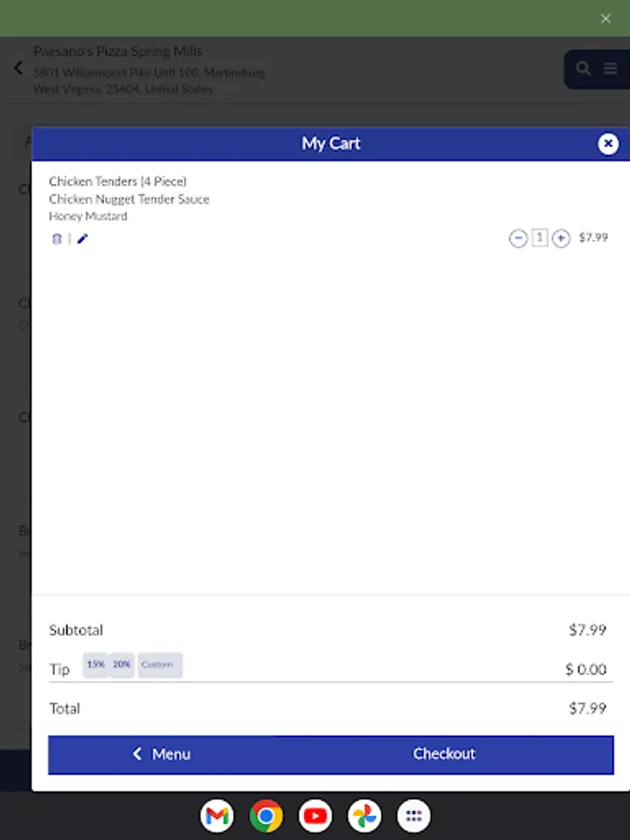
Task: Decrease Chicken Tenders quantity
Action: [518, 238]
